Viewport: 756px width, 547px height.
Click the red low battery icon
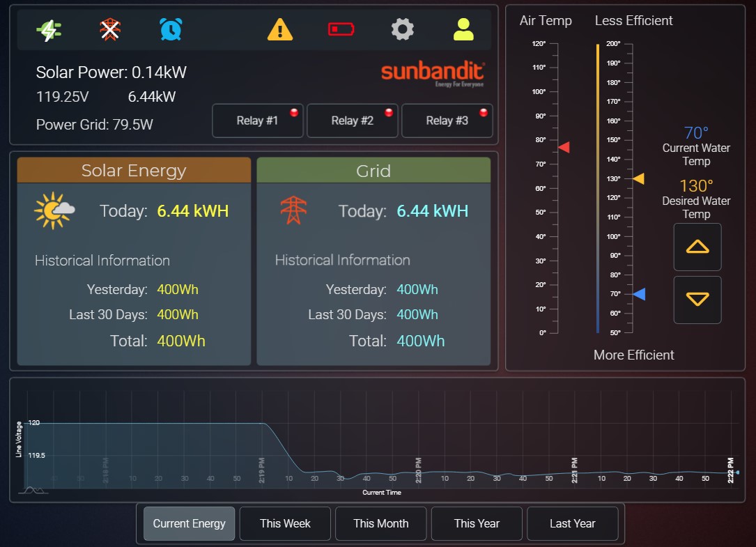coord(341,30)
